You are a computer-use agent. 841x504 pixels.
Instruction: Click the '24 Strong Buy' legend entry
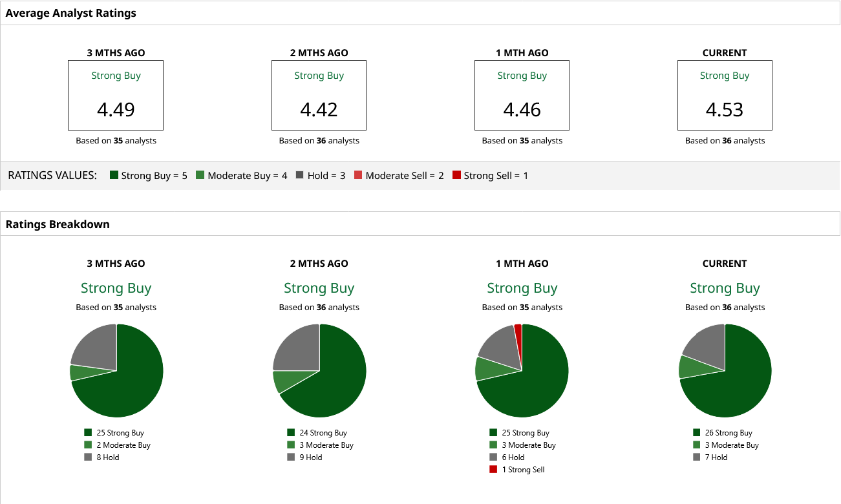(x=317, y=433)
